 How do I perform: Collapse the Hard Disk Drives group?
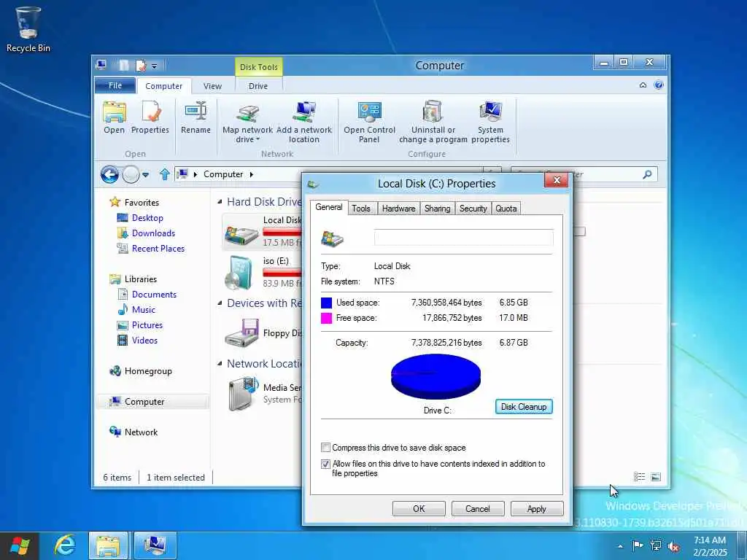click(220, 202)
